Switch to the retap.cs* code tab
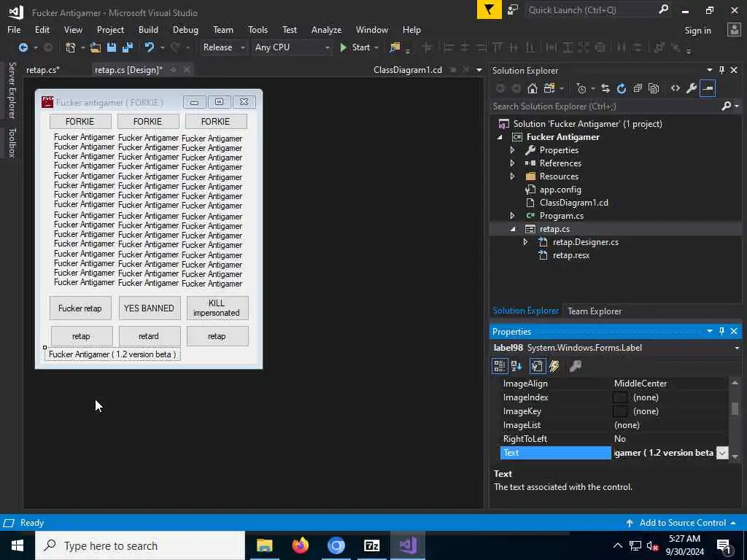The width and height of the screenshot is (747, 560). click(43, 70)
